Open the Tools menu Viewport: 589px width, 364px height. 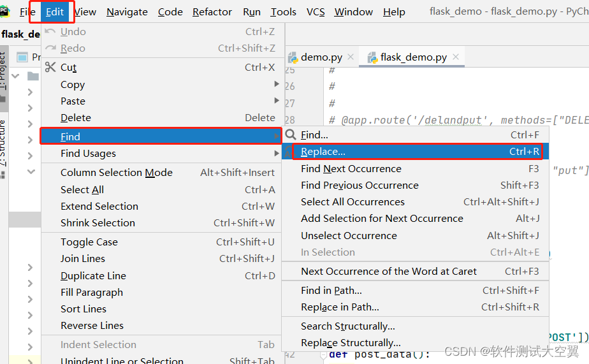pos(284,12)
